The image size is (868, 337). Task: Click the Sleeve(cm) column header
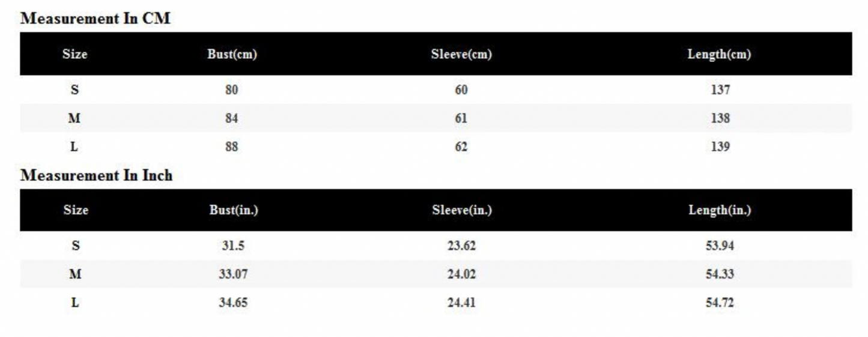click(461, 54)
